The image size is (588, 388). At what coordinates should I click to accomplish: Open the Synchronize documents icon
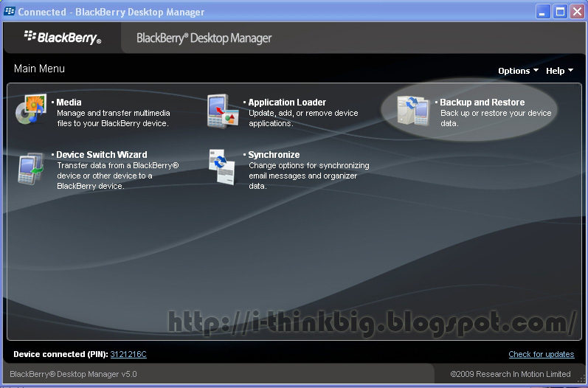[x=222, y=167]
